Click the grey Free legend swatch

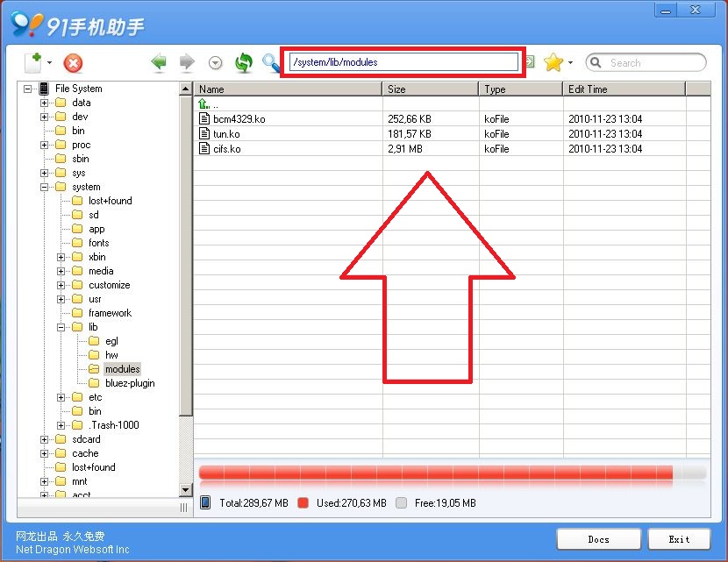(x=401, y=502)
